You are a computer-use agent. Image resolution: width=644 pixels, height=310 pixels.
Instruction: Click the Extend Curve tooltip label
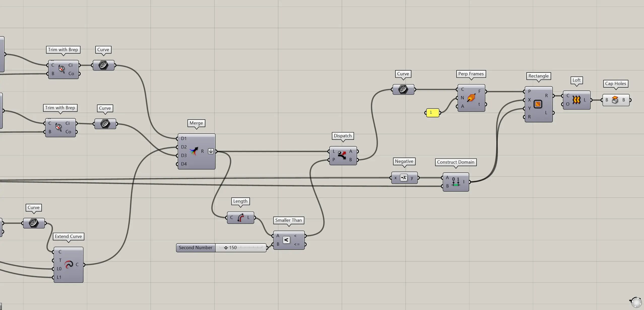(x=68, y=236)
